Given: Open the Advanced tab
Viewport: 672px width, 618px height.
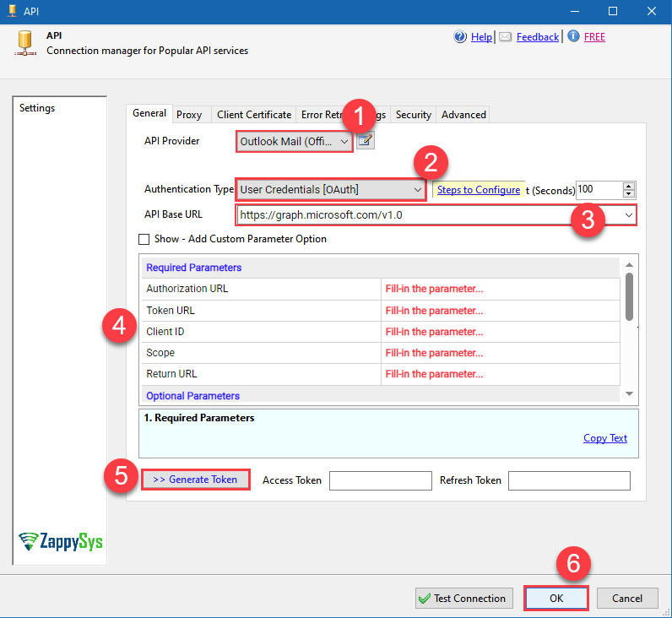Looking at the screenshot, I should [463, 115].
